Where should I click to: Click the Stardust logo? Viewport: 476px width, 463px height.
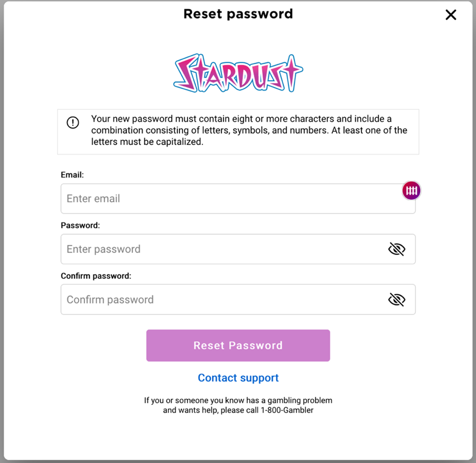coord(238,73)
